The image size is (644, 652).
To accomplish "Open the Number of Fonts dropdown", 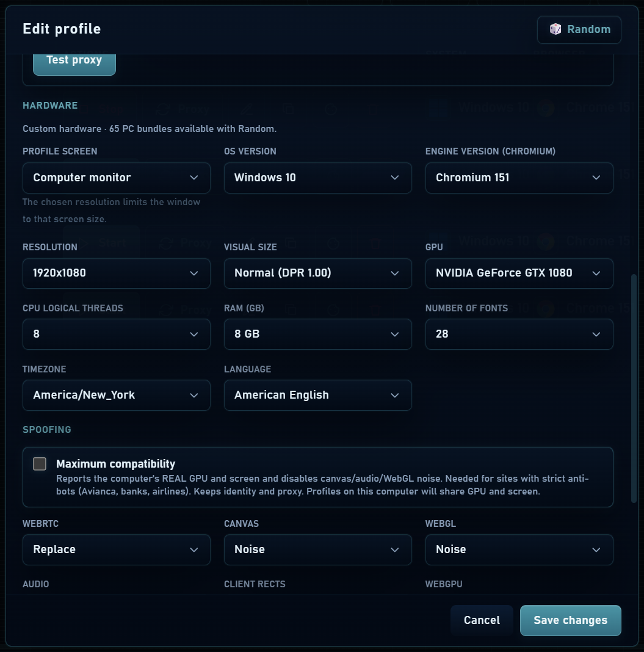I will 519,334.
